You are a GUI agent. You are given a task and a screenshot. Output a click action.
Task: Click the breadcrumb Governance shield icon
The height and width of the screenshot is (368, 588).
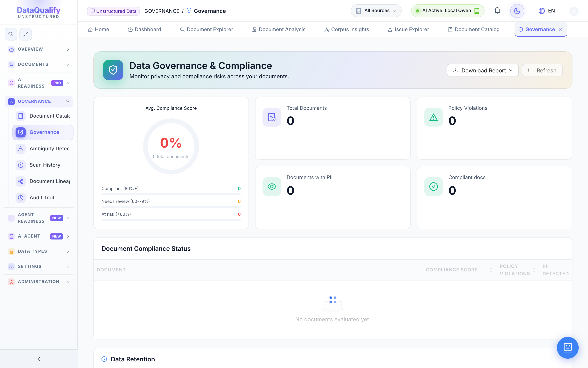click(189, 11)
